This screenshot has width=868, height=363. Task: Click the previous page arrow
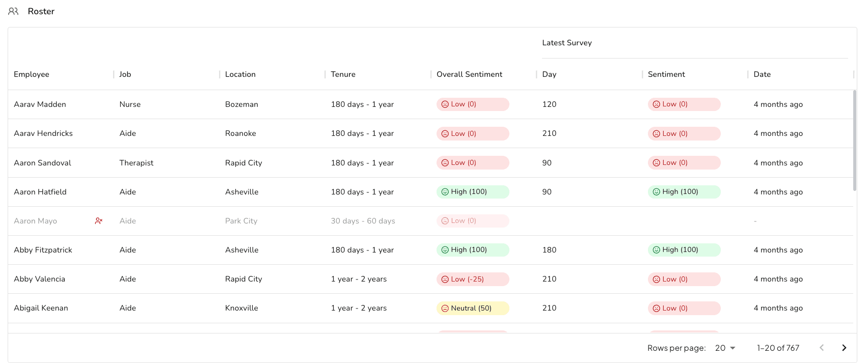[x=822, y=348]
